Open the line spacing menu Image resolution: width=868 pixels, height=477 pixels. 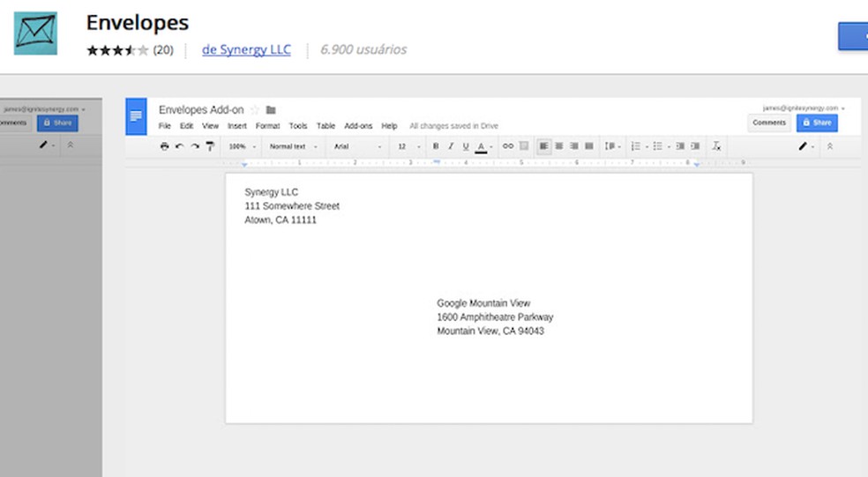point(612,146)
